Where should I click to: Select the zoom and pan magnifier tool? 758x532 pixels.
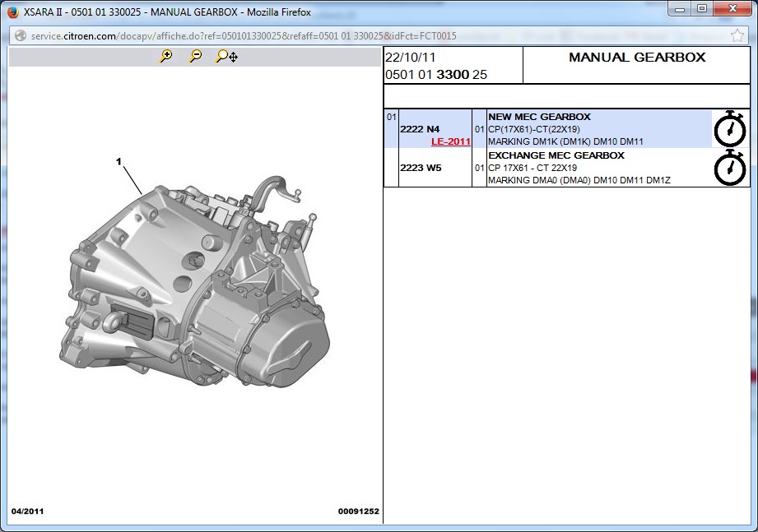(x=226, y=57)
